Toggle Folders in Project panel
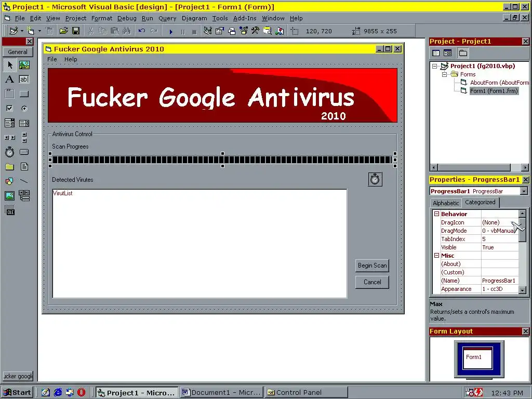 [x=463, y=53]
